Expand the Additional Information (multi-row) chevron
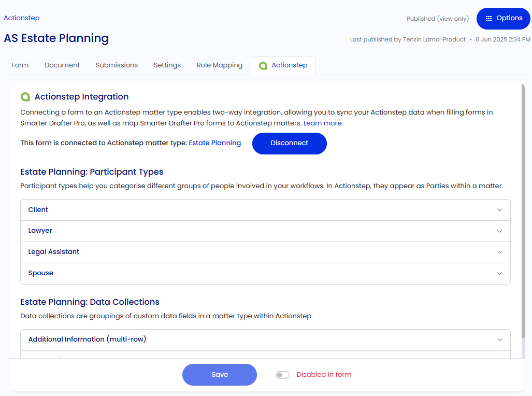This screenshot has height=396, width=532. [499, 340]
